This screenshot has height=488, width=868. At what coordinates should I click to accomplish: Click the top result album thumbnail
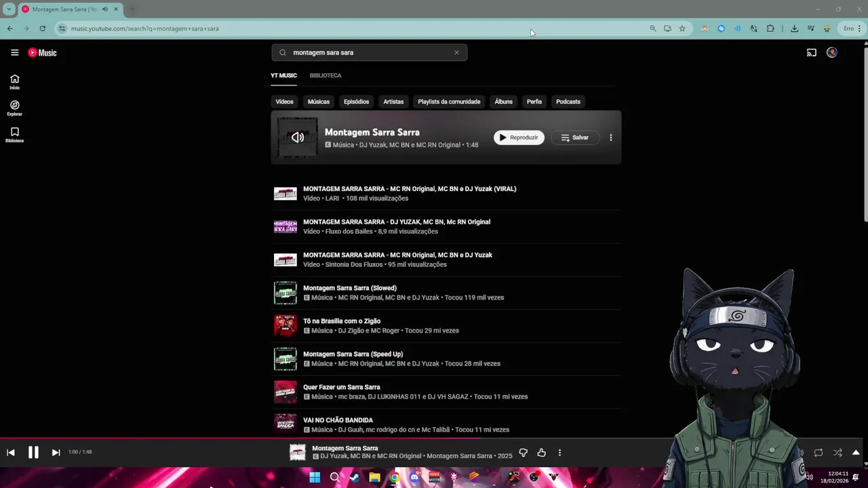(297, 138)
